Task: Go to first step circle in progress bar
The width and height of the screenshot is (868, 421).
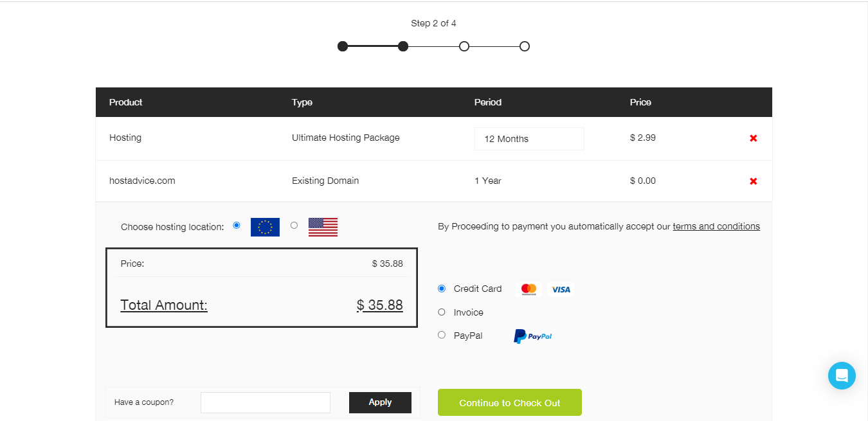Action: pyautogui.click(x=343, y=46)
